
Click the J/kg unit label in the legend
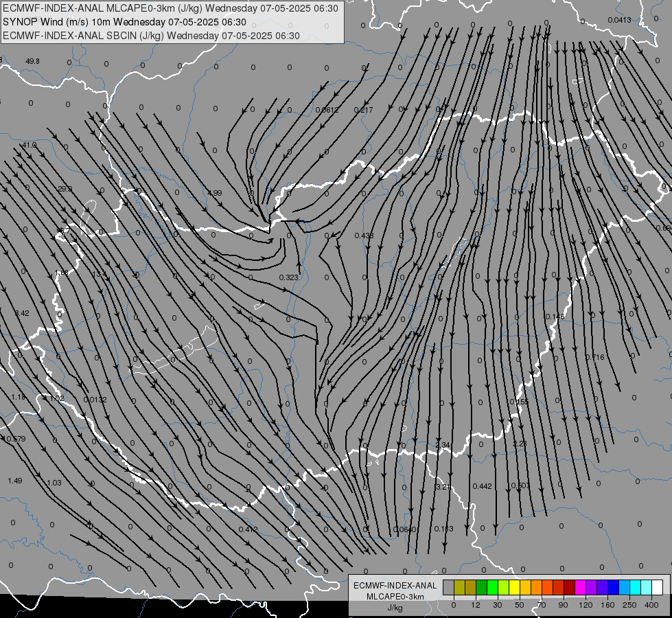point(395,608)
